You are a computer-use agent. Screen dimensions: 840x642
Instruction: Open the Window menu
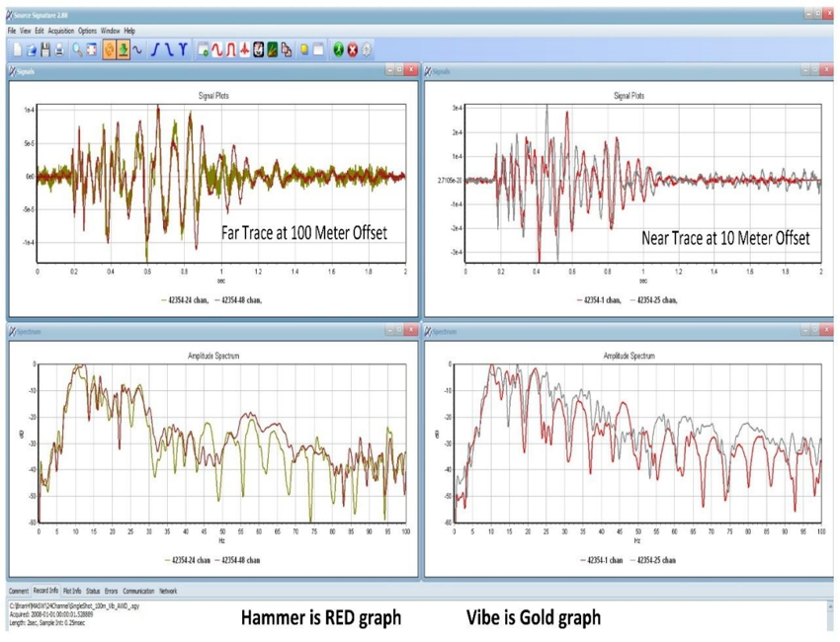pyautogui.click(x=110, y=32)
